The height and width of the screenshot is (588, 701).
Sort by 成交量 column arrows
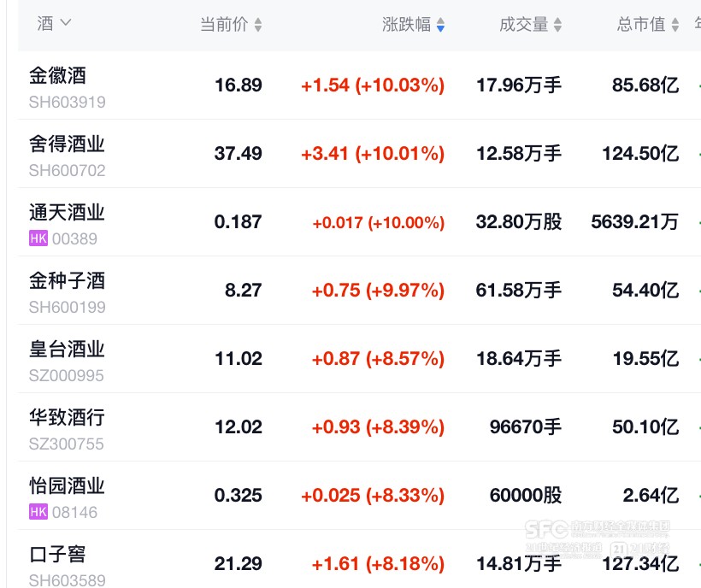pyautogui.click(x=557, y=25)
